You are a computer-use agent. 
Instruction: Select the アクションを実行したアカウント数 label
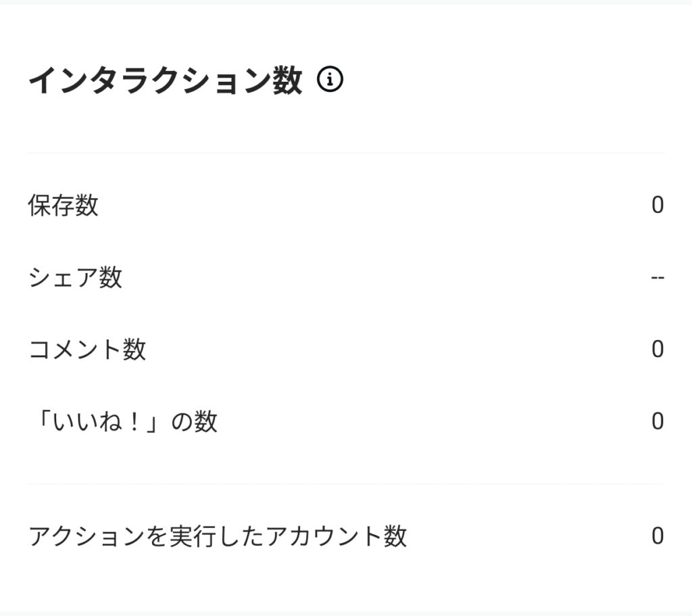click(218, 536)
